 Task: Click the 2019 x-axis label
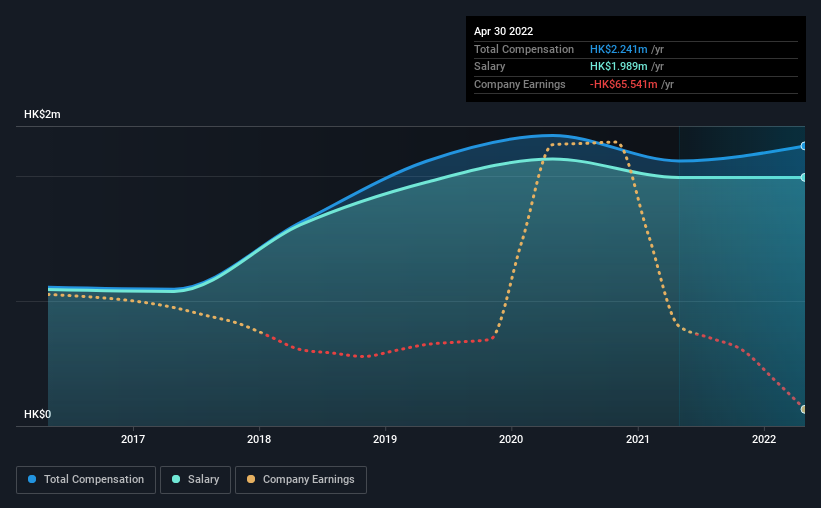[385, 439]
